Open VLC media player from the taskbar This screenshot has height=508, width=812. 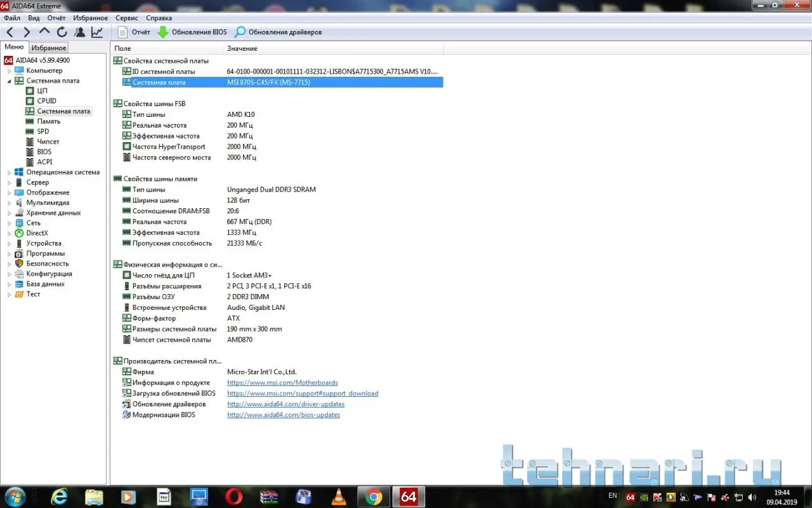339,497
